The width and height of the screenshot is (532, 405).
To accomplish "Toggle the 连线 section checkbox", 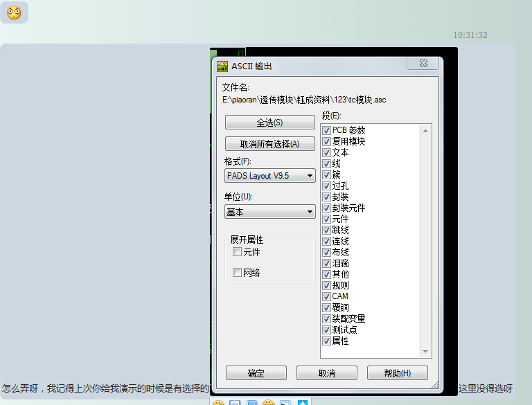I will [x=326, y=241].
